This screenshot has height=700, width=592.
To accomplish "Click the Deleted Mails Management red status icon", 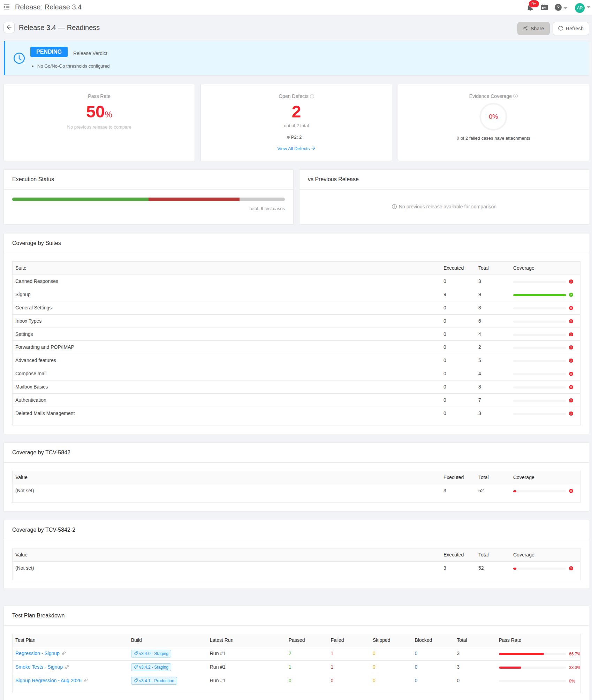I will [x=571, y=414].
